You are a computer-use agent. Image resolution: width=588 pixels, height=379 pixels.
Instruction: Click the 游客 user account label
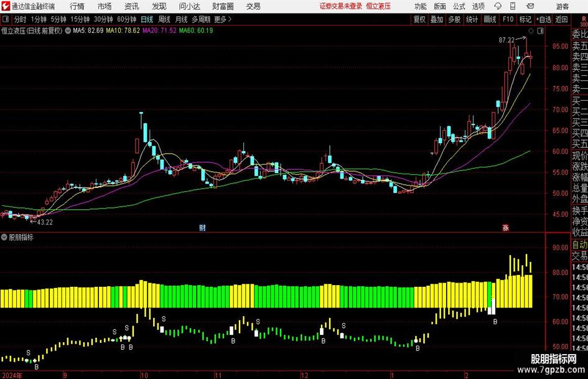click(562, 6)
